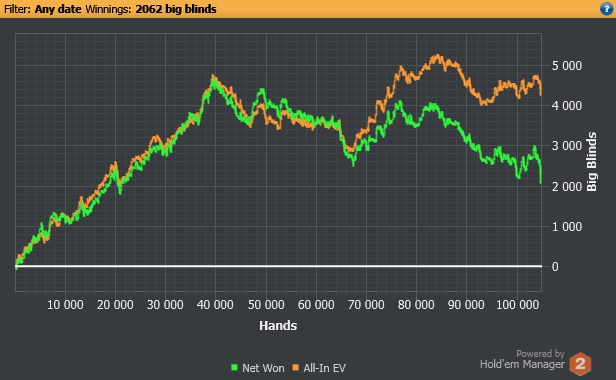
Task: Click the Powered by Hold'em Manager text
Action: coord(522,360)
